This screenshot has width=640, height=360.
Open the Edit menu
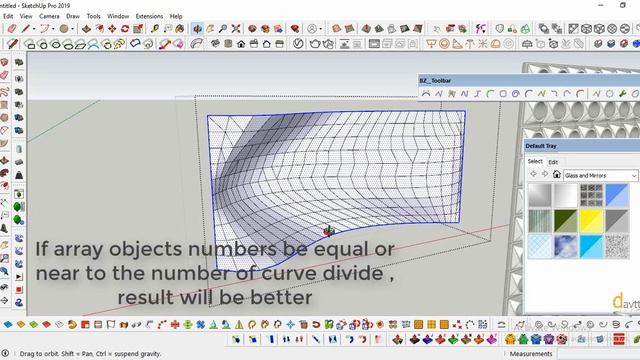click(x=8, y=16)
